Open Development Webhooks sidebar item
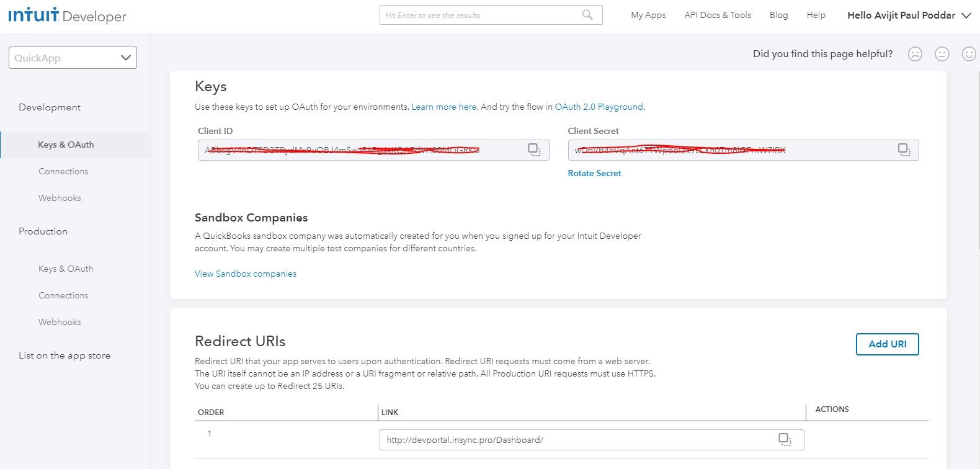Viewport: 980px width, 469px height. tap(60, 198)
